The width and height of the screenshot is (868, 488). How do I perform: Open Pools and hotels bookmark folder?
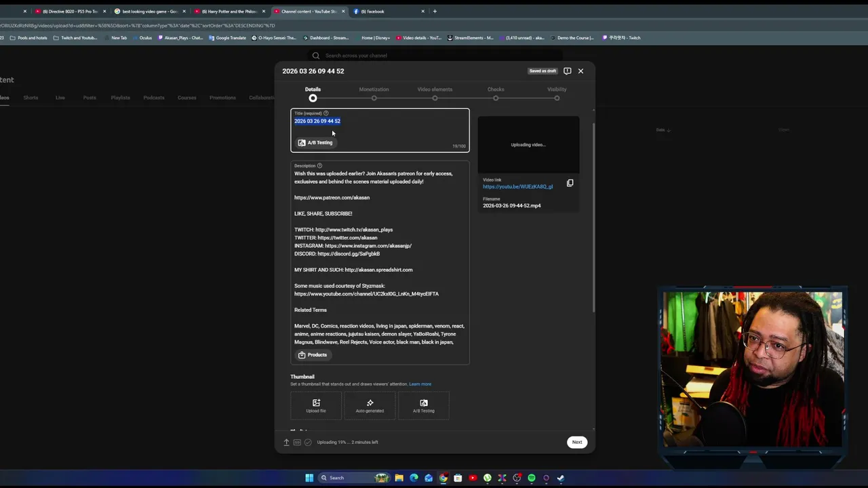point(28,38)
